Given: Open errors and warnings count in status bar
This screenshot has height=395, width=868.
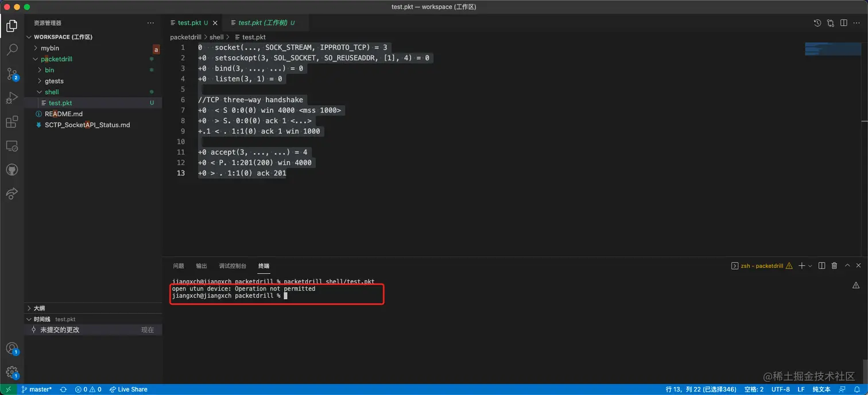Looking at the screenshot, I should click(88, 389).
